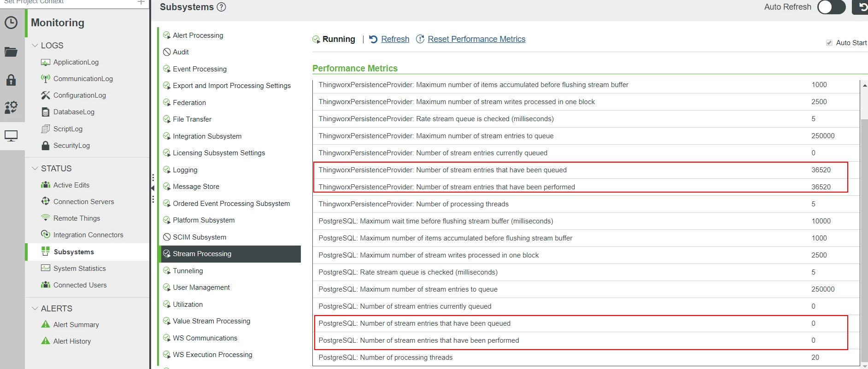Click the System Statistics chart icon
Image resolution: width=868 pixels, height=369 pixels.
pyautogui.click(x=46, y=268)
